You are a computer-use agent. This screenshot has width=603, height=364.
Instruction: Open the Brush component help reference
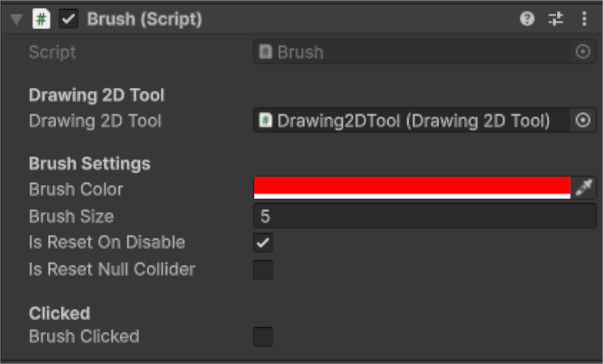tap(527, 20)
